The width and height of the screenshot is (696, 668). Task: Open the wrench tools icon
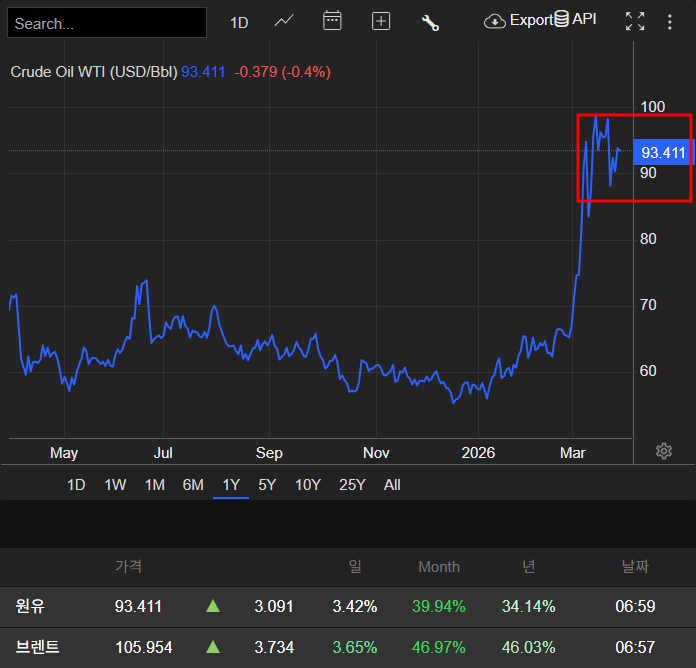[x=430, y=22]
